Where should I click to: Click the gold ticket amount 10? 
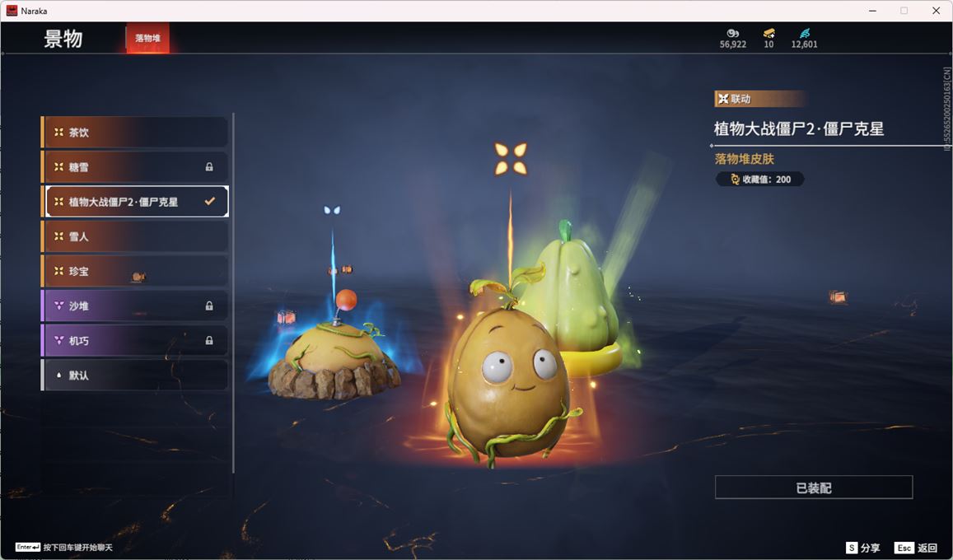(x=768, y=44)
